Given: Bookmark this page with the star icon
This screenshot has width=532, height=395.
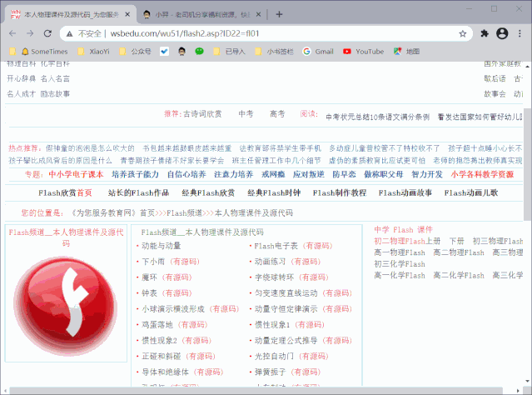Looking at the screenshot, I should click(462, 33).
